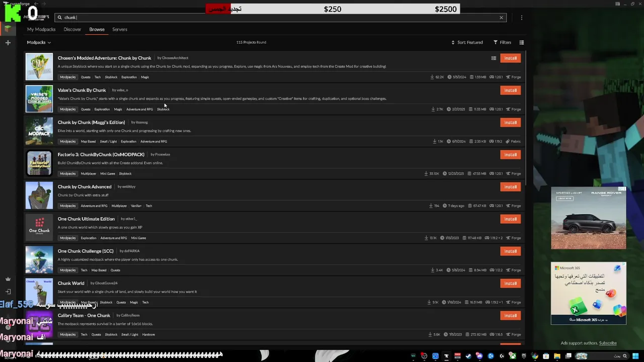
Task: Open the Sort: Featured dropdown
Action: coord(467,42)
